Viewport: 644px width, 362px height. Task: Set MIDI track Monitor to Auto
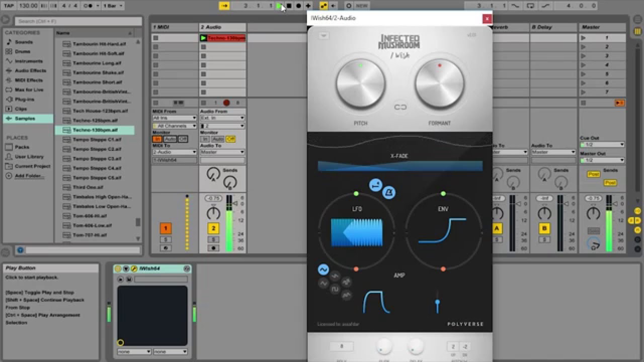click(x=170, y=139)
